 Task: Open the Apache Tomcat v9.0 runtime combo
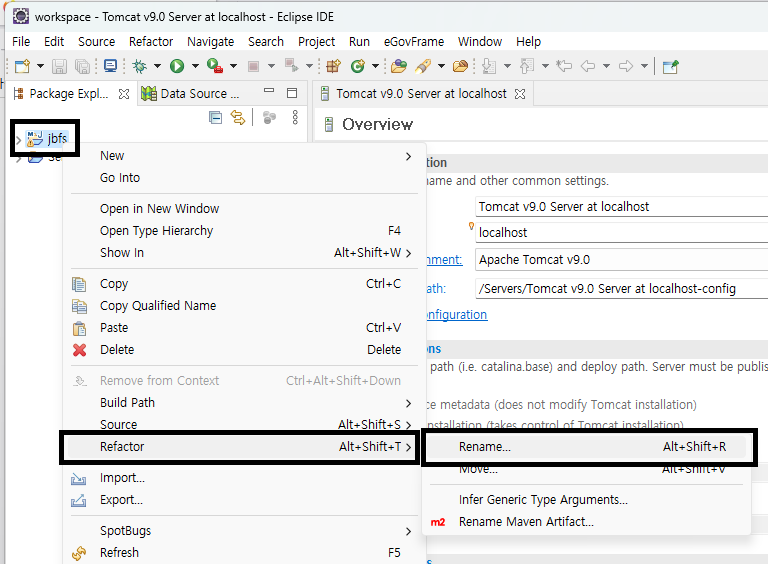(622, 259)
